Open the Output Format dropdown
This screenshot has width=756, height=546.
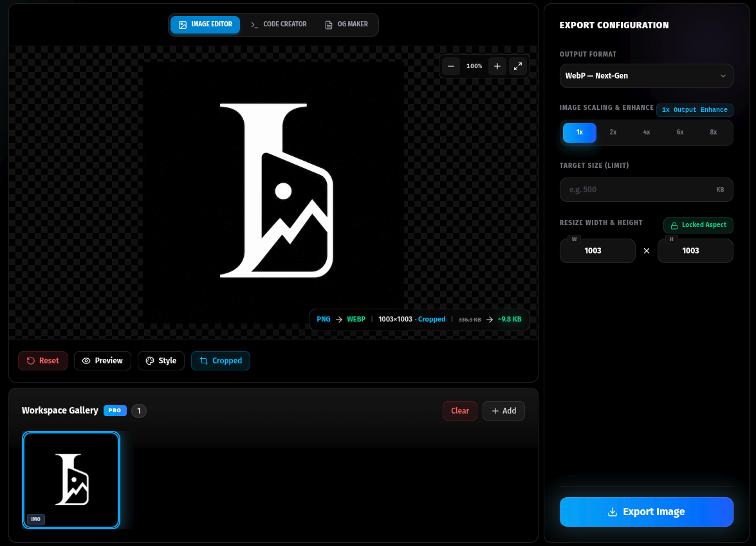pos(646,76)
